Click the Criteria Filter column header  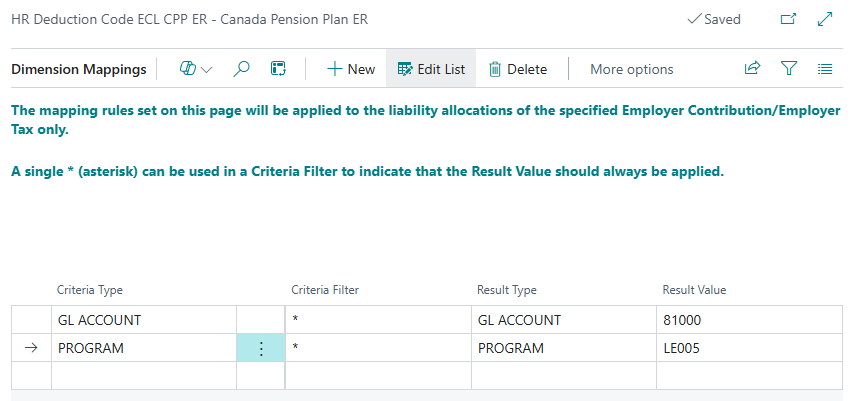point(325,290)
